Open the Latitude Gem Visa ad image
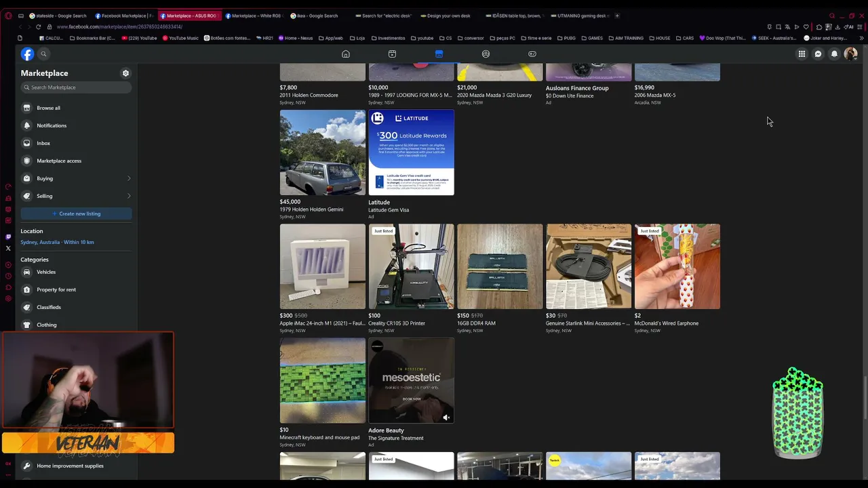Image resolution: width=868 pixels, height=488 pixels. click(x=411, y=152)
